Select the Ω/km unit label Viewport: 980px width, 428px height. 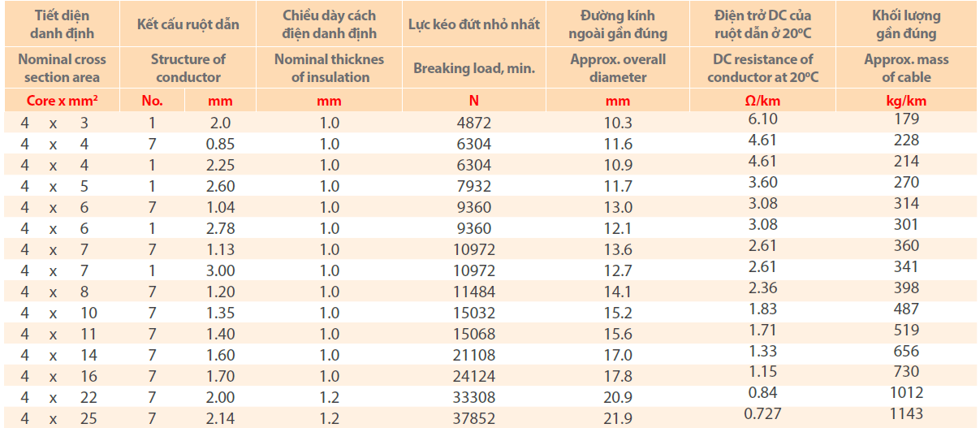762,102
